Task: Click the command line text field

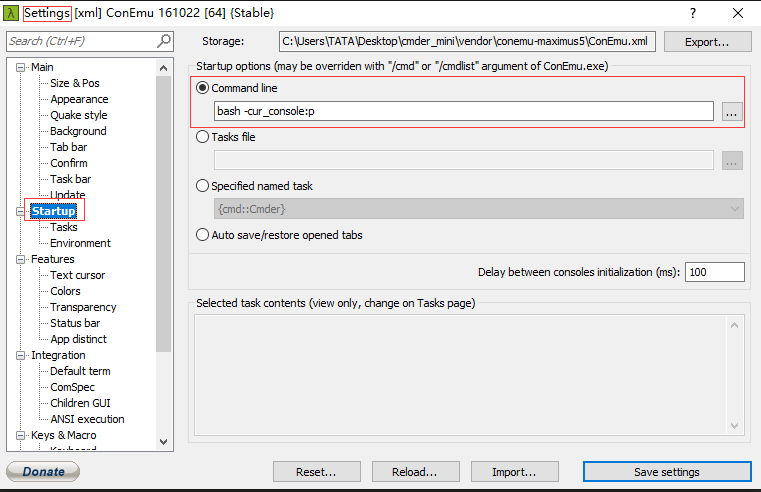Action: [463, 111]
